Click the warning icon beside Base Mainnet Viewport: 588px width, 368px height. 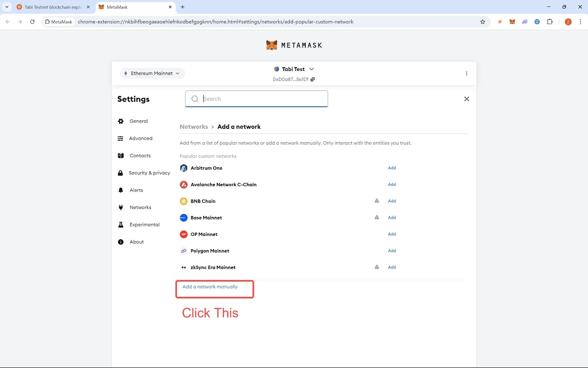[x=377, y=217]
